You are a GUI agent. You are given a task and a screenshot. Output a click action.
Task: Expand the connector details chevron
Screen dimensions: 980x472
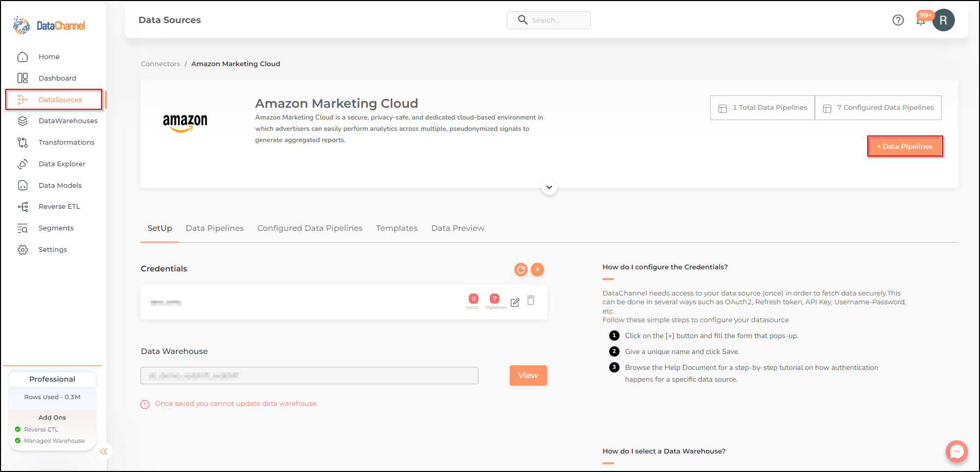549,187
